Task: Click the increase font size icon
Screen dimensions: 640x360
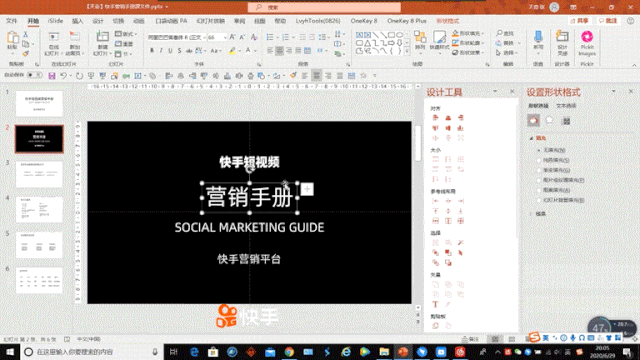Action: pyautogui.click(x=232, y=37)
